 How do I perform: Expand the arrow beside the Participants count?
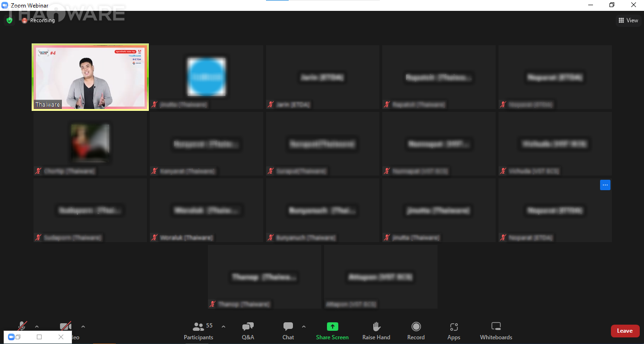tap(223, 326)
